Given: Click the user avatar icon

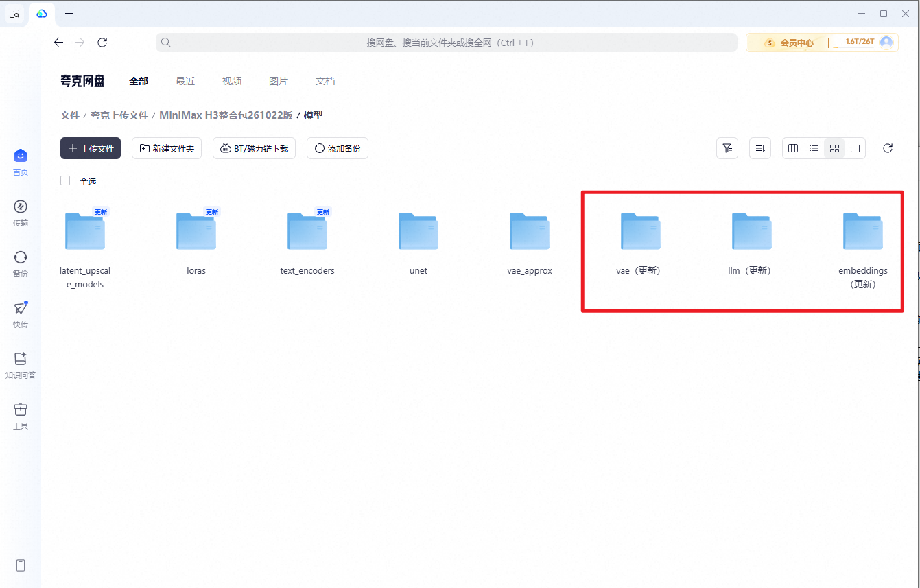Looking at the screenshot, I should [x=886, y=43].
